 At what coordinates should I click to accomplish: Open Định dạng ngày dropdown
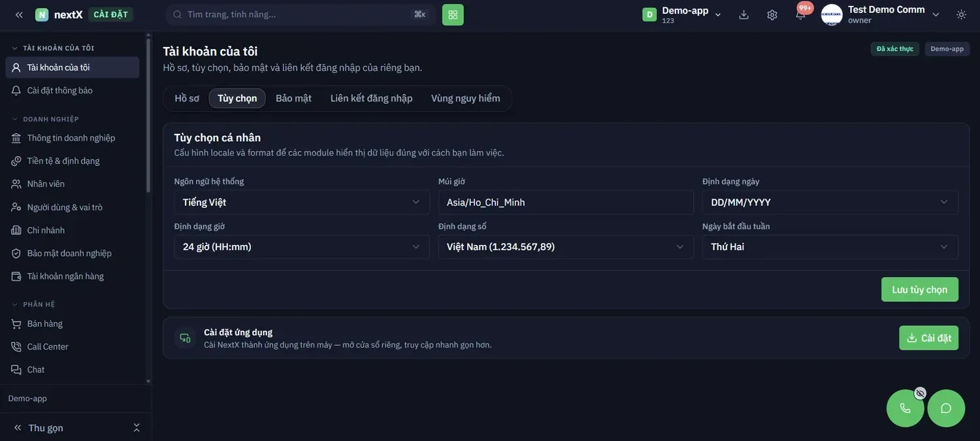pos(830,202)
